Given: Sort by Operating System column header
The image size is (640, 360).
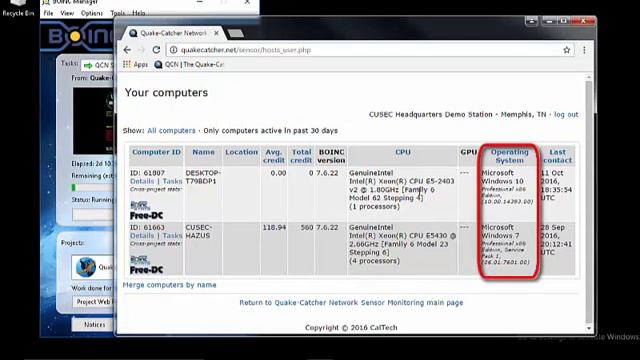Looking at the screenshot, I should coord(509,156).
